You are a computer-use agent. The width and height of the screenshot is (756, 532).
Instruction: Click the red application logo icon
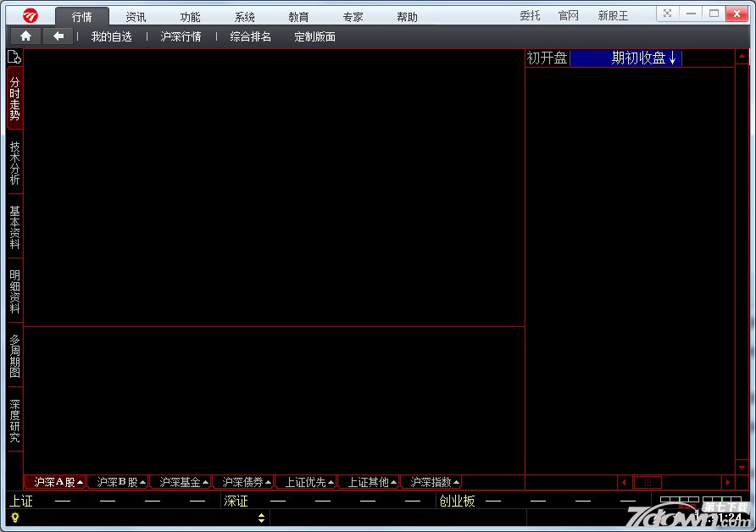(30, 16)
